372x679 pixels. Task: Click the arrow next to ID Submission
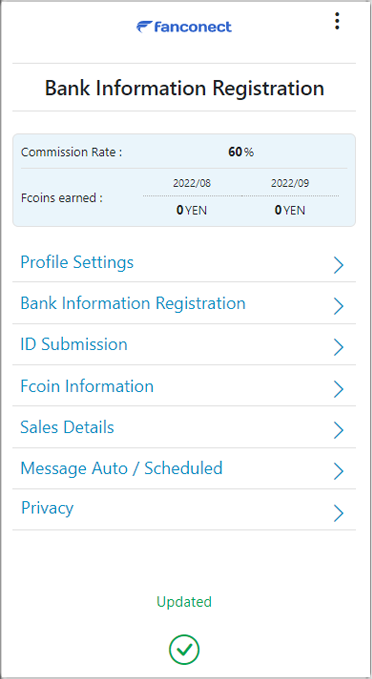click(339, 347)
